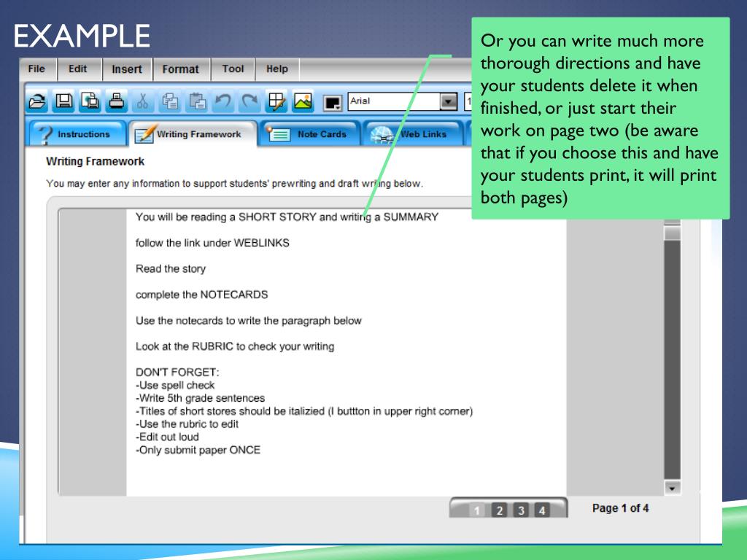This screenshot has height=560, width=747.
Task: Click the vertical scrollbar thumb
Action: click(x=672, y=233)
